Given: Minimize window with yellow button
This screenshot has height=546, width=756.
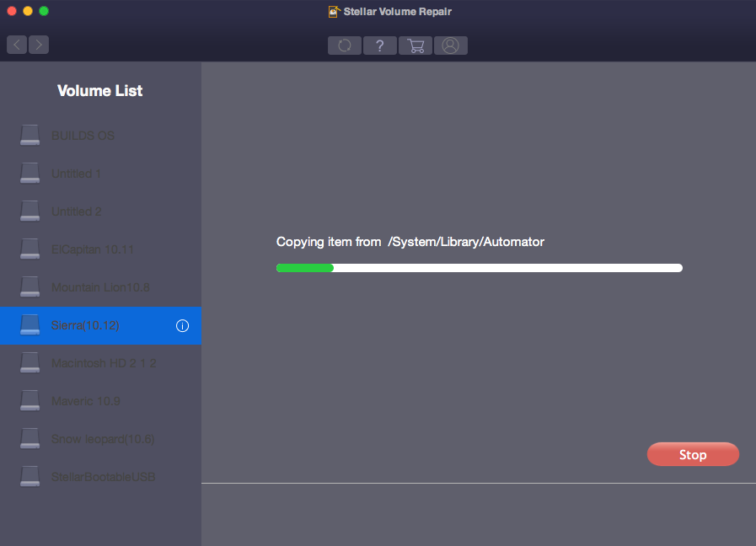Looking at the screenshot, I should pyautogui.click(x=28, y=11).
